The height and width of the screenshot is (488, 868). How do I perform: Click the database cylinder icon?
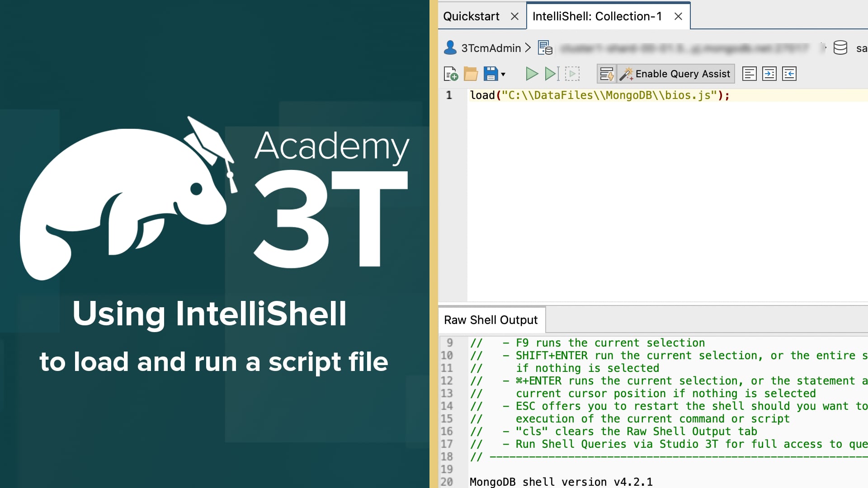(x=840, y=47)
